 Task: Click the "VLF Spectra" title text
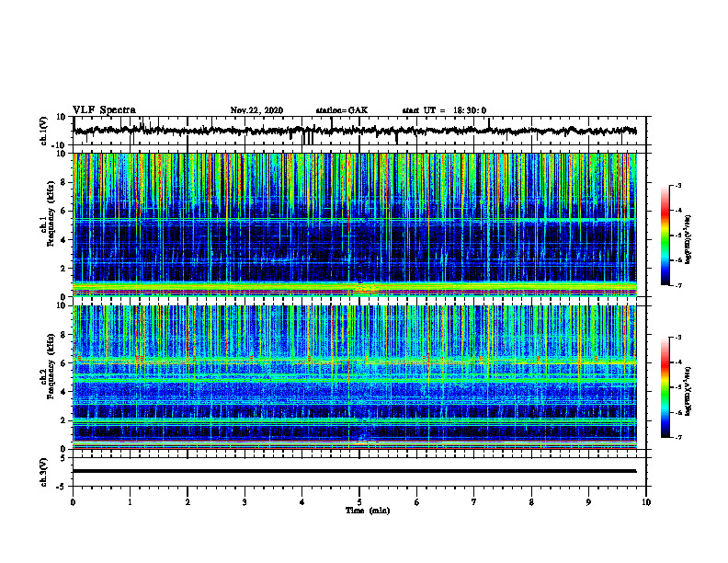click(104, 110)
